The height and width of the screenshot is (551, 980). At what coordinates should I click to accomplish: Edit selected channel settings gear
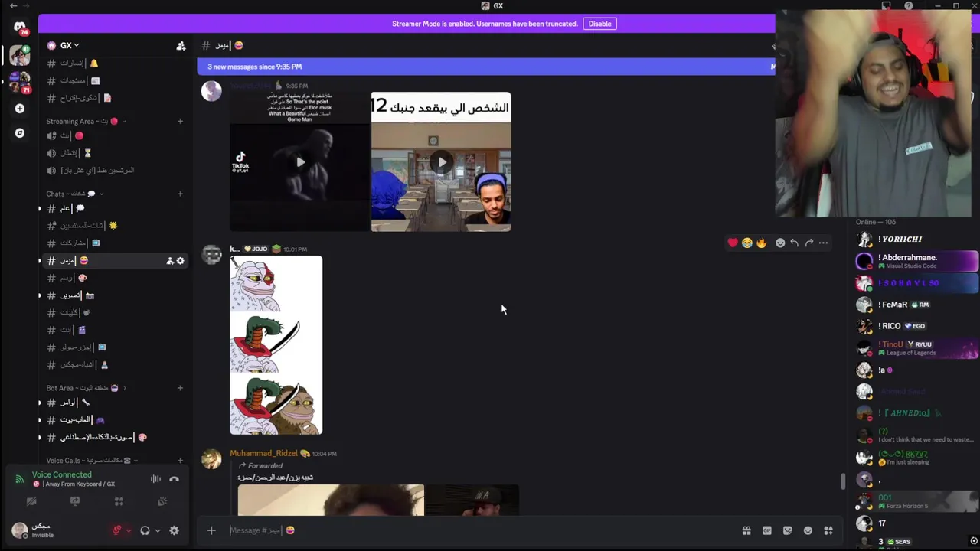[x=180, y=261]
